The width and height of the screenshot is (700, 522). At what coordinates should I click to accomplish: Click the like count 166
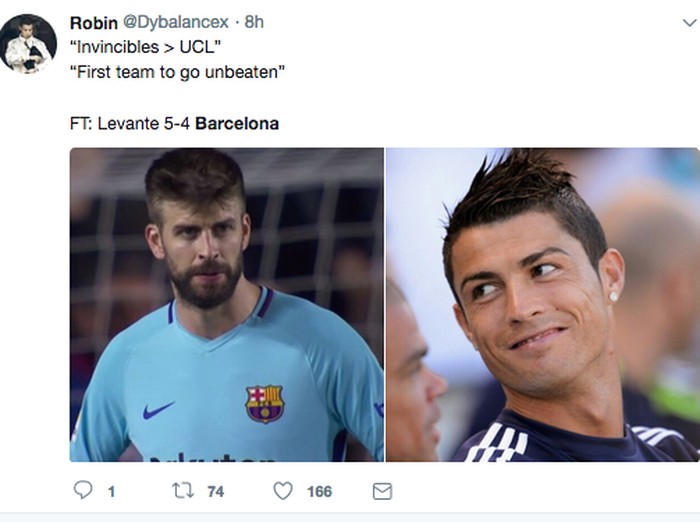319,492
